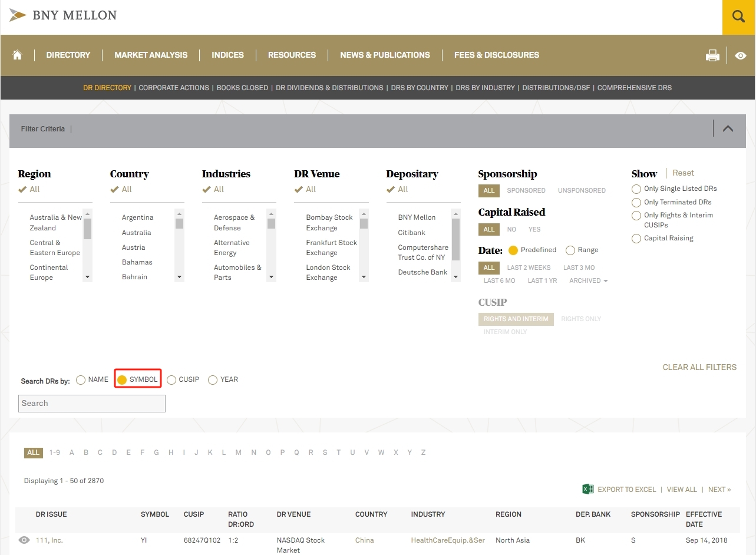The height and width of the screenshot is (555, 756).
Task: Enable Only Single Listed DRs option
Action: click(636, 189)
